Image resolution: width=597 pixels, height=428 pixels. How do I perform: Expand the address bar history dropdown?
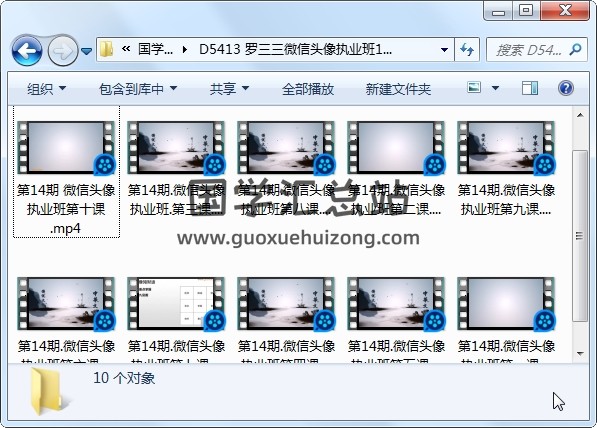[x=444, y=50]
